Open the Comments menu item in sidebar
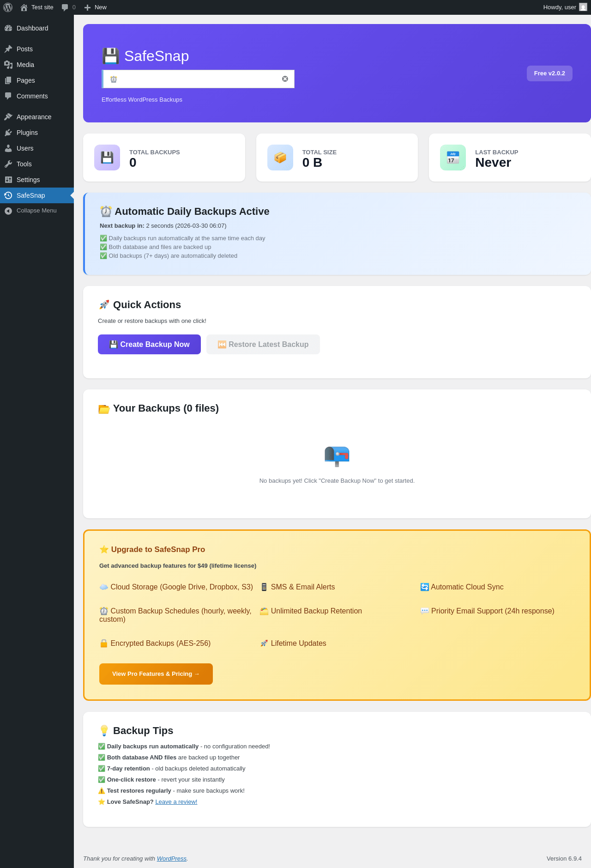The image size is (591, 868). tap(37, 96)
